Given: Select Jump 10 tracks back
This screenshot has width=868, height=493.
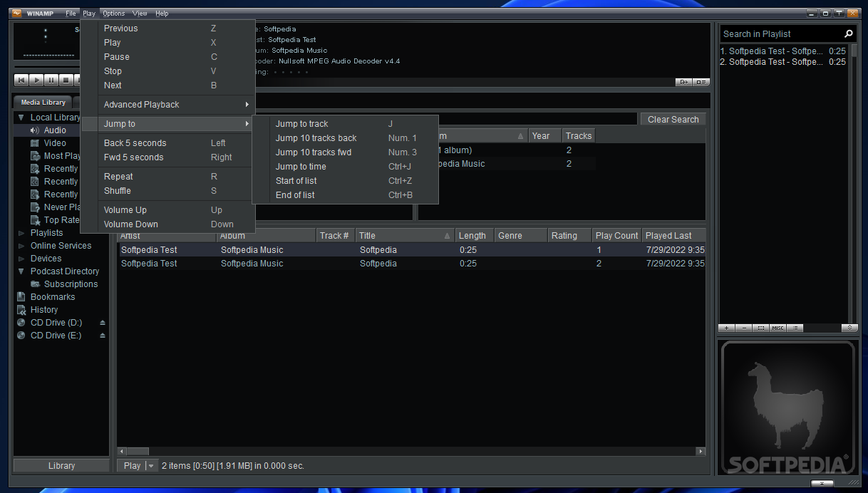Looking at the screenshot, I should tap(346, 138).
